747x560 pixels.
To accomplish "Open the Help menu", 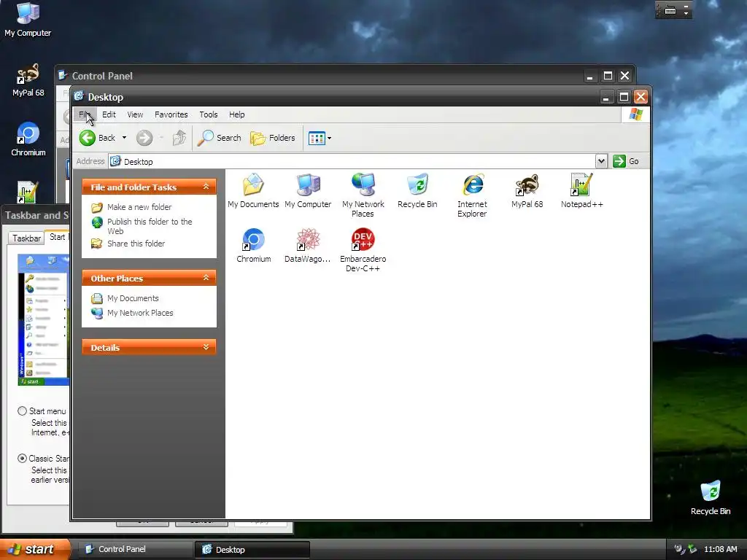I will click(x=236, y=114).
